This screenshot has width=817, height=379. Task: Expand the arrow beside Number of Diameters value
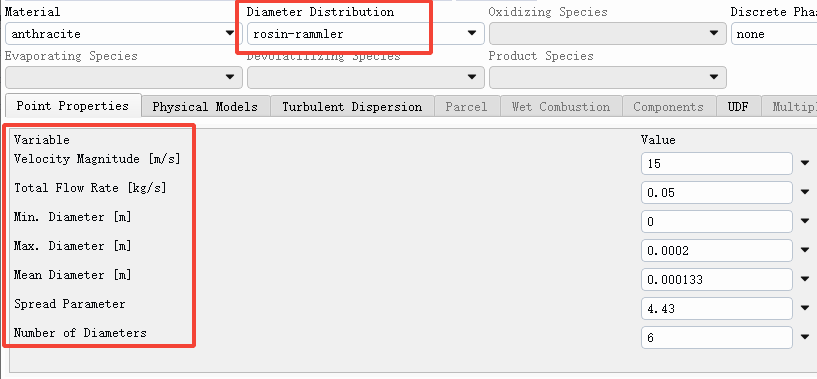click(805, 338)
